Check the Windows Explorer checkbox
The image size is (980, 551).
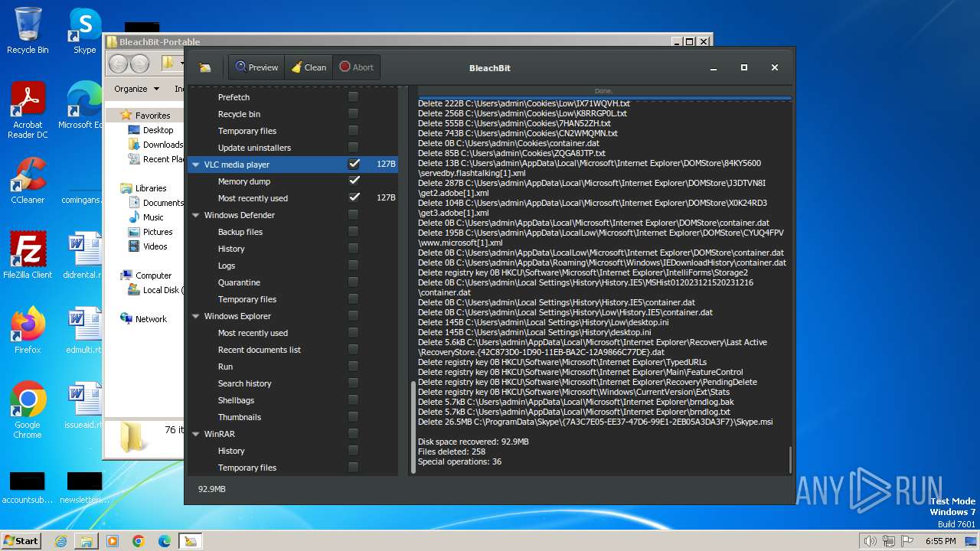[x=353, y=316]
